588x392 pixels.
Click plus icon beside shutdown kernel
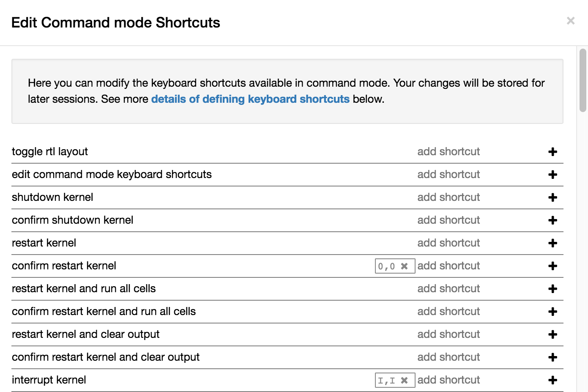click(552, 197)
